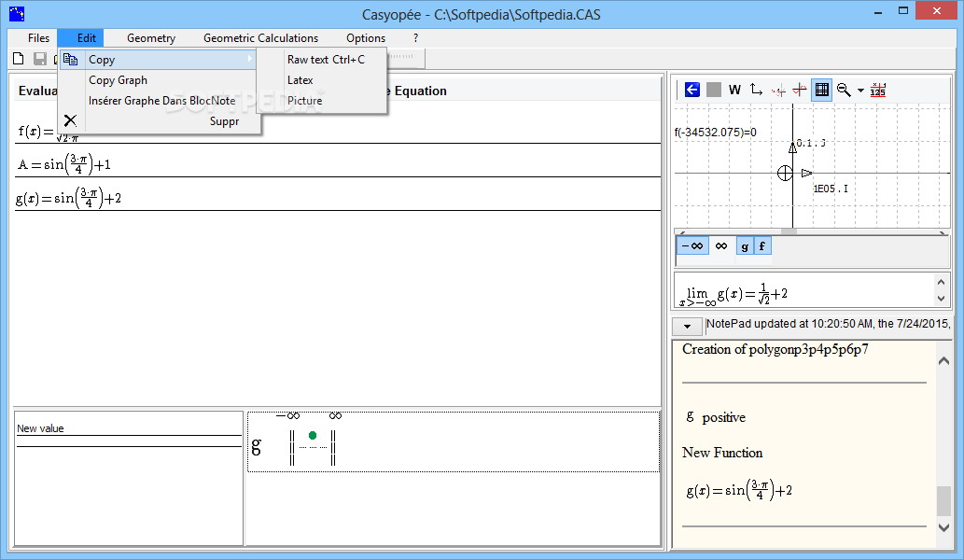Click the graph horizontal scrollbar thumb

[x=789, y=231]
